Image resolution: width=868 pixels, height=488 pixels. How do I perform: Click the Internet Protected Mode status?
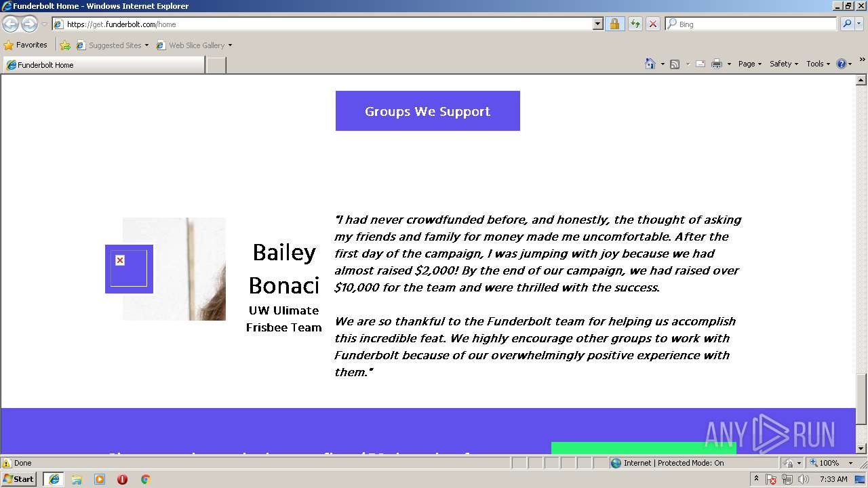(x=667, y=463)
